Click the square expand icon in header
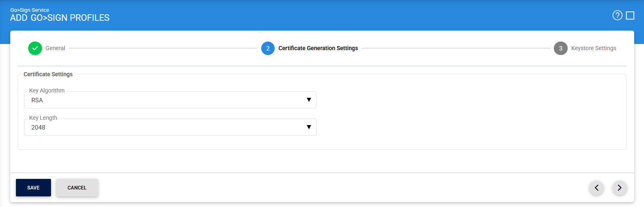Viewport: 644px width, 207px height. (630, 15)
